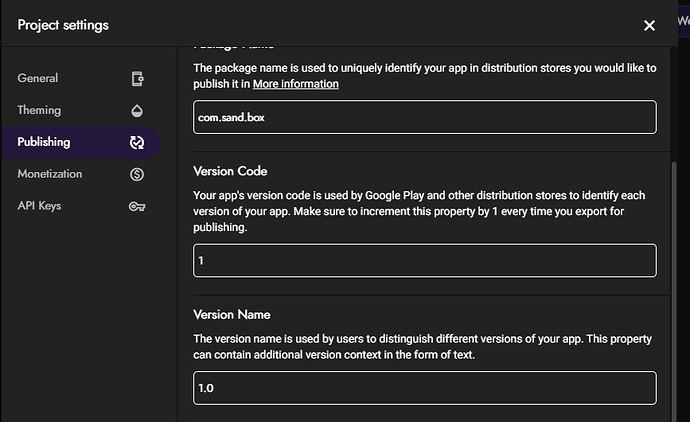Close the Project settings dialog
690x422 pixels.
(649, 26)
